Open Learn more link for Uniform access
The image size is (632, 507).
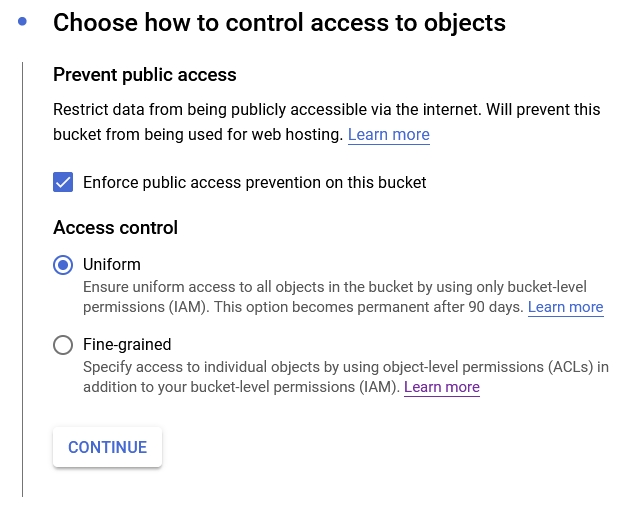[565, 307]
